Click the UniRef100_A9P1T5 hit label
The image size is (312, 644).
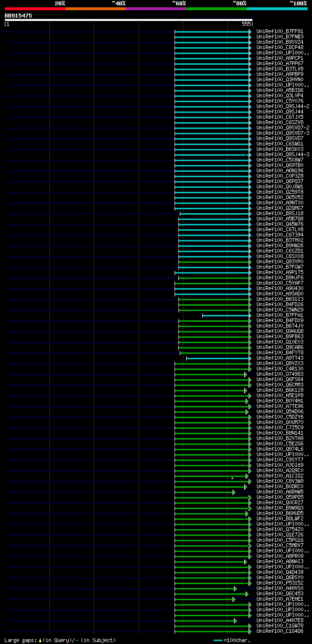[x=280, y=272]
